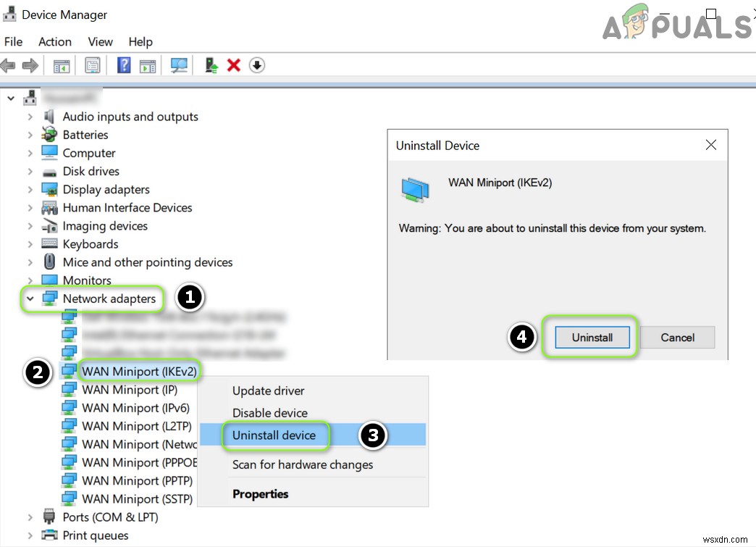Choose Disable device in context menu

(313, 413)
